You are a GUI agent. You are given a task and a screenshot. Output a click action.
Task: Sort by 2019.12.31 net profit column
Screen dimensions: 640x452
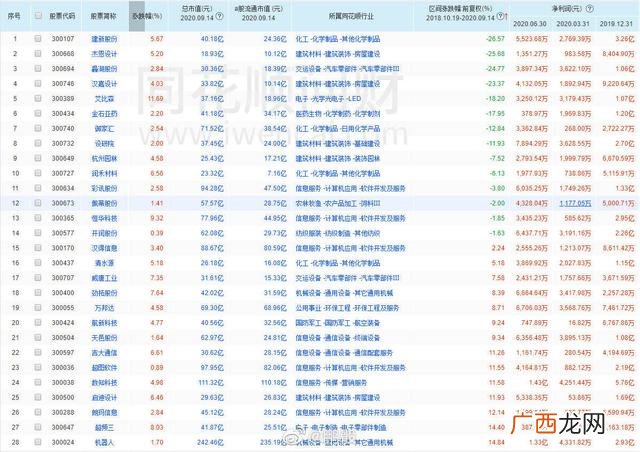coord(616,24)
